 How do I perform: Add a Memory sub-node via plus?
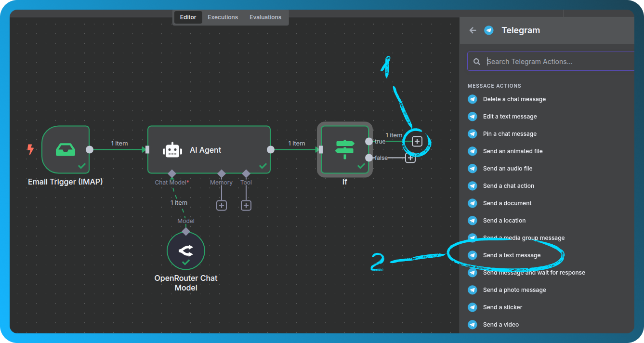click(221, 205)
